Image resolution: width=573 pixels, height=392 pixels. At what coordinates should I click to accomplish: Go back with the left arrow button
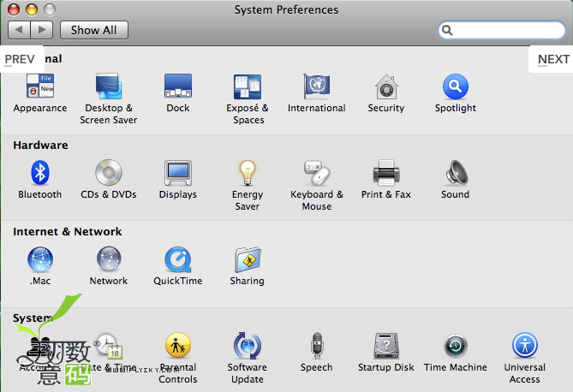pos(19,30)
